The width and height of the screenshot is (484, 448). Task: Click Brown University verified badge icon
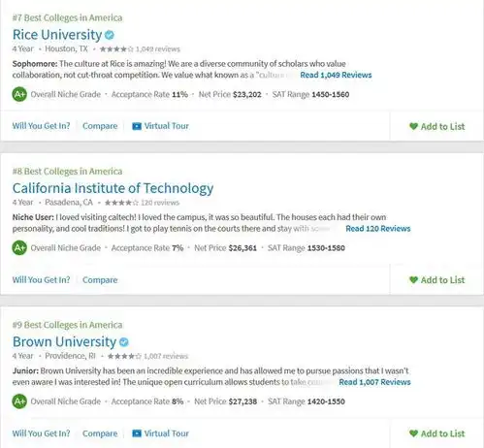click(x=124, y=342)
